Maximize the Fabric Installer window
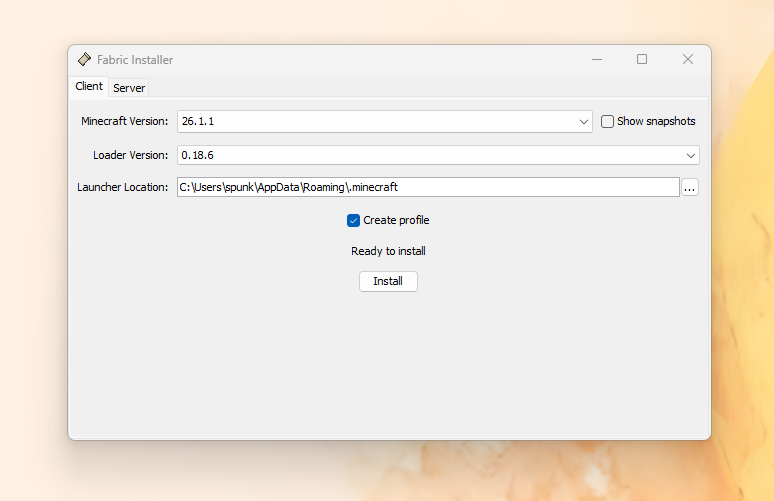Image resolution: width=774 pixels, height=501 pixels. click(642, 60)
